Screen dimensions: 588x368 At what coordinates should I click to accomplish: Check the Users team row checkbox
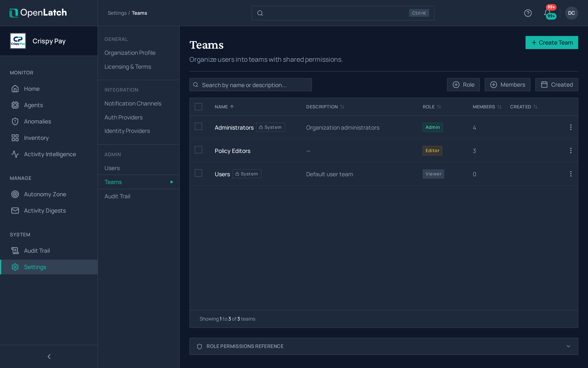coord(198,173)
